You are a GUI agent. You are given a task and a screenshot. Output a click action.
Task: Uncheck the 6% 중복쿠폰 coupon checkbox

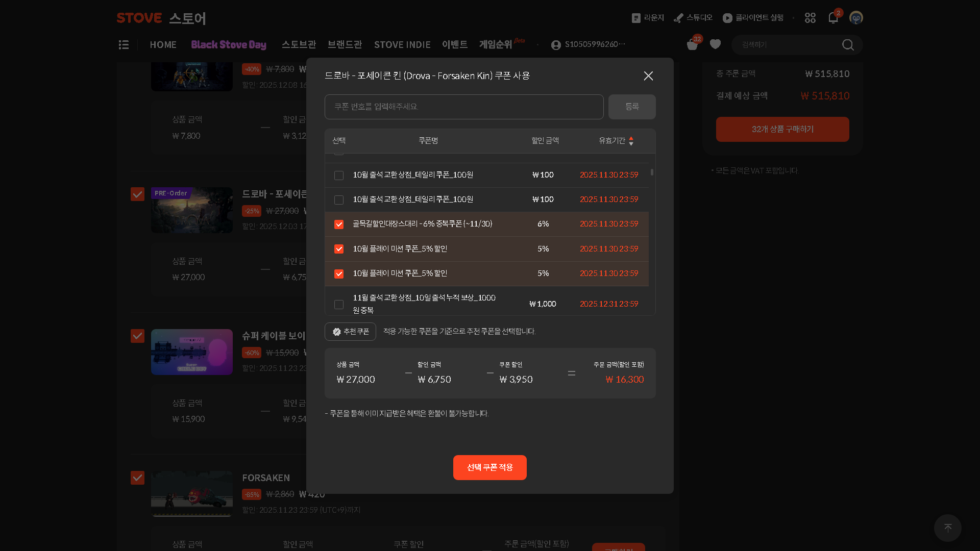pyautogui.click(x=339, y=224)
